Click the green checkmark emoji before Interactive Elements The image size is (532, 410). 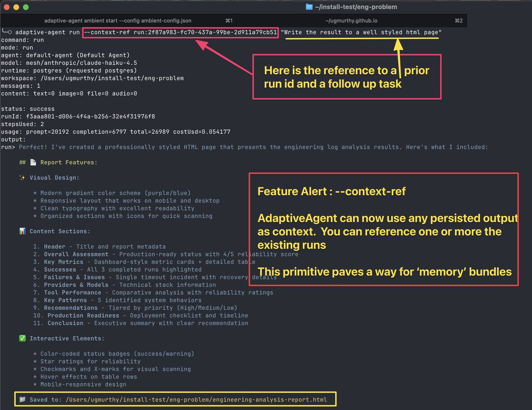pyautogui.click(x=22, y=338)
